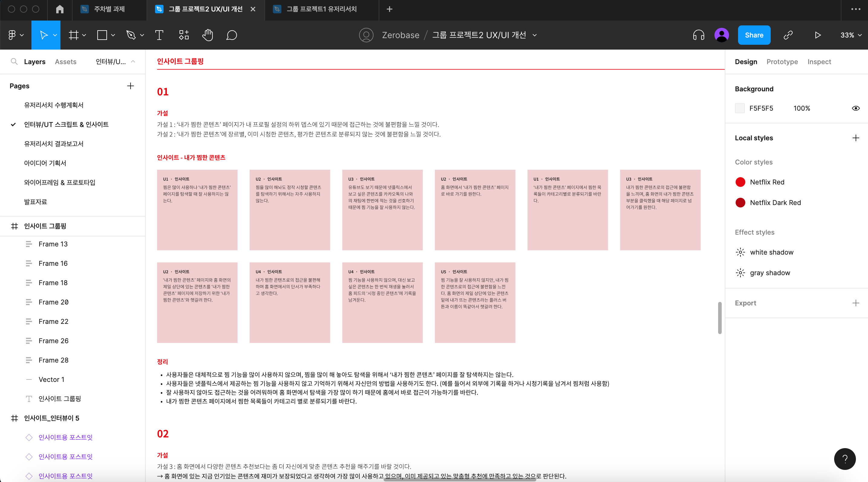Start audio conversation with headphones icon

point(698,35)
